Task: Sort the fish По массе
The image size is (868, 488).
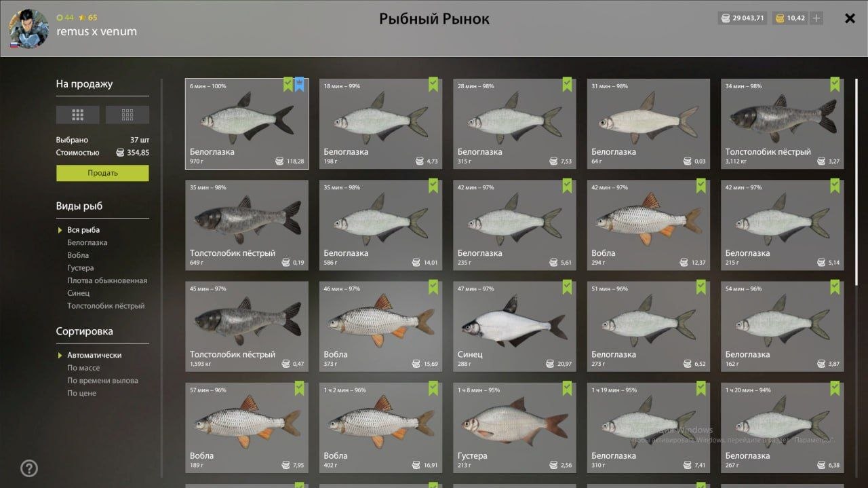Action: [x=83, y=368]
